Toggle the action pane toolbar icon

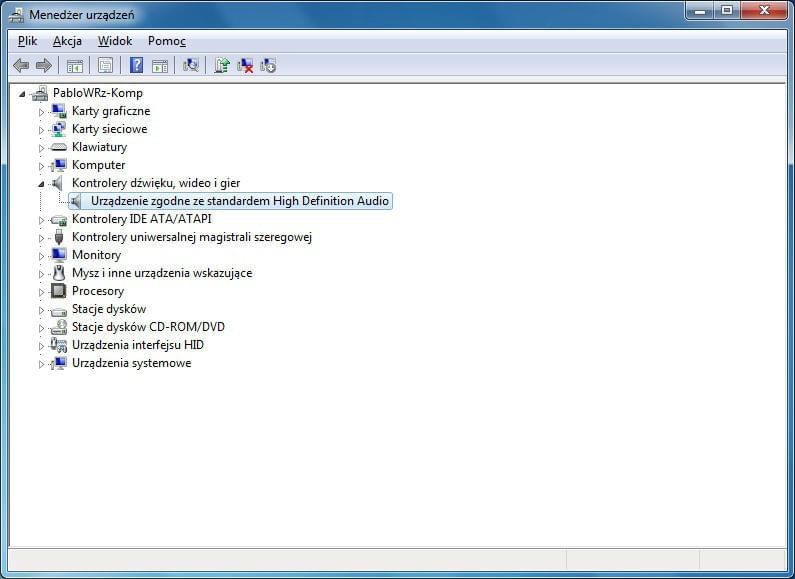160,66
